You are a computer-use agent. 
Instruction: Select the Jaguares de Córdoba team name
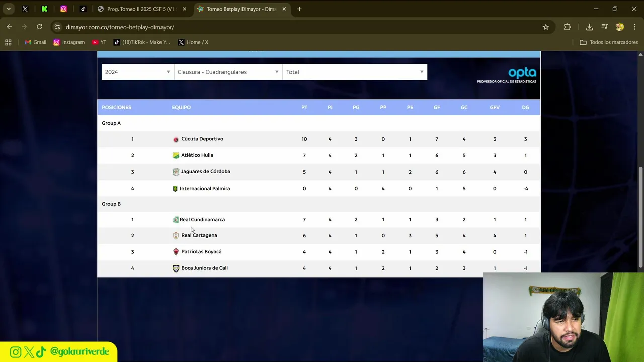(206, 171)
